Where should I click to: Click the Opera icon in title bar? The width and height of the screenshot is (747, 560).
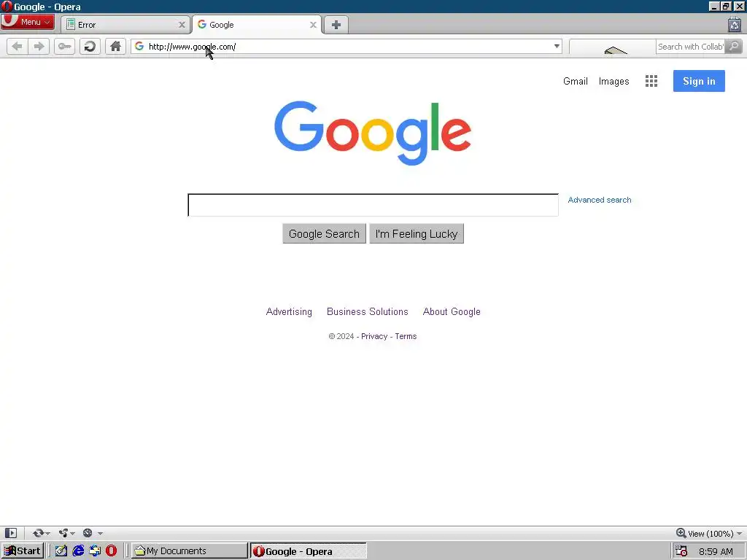6,6
